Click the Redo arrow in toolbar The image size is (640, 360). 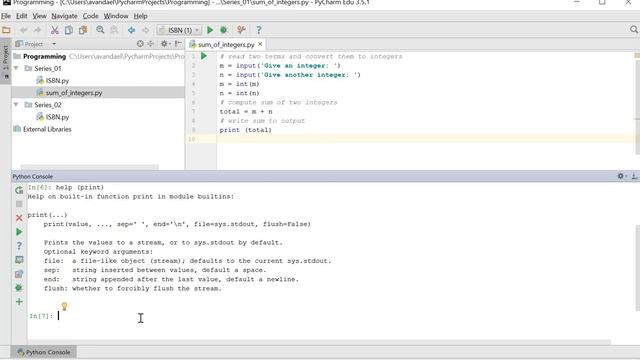37,30
